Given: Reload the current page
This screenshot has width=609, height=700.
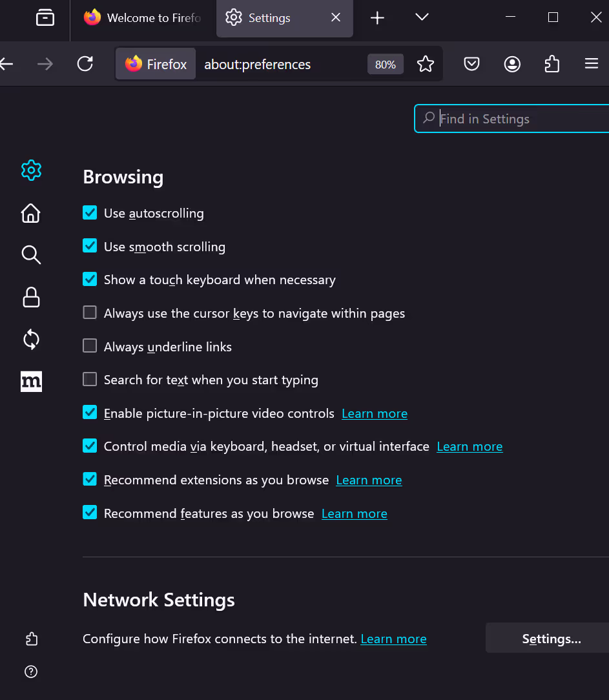Looking at the screenshot, I should (x=85, y=64).
